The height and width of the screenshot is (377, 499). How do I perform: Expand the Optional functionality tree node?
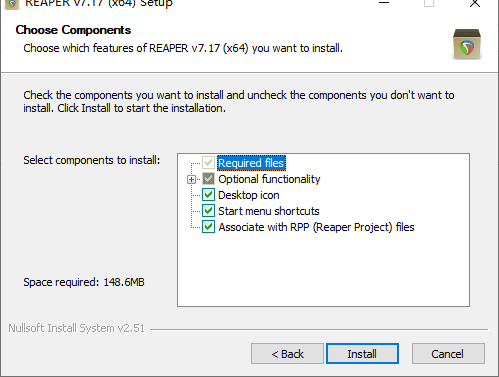tap(191, 180)
